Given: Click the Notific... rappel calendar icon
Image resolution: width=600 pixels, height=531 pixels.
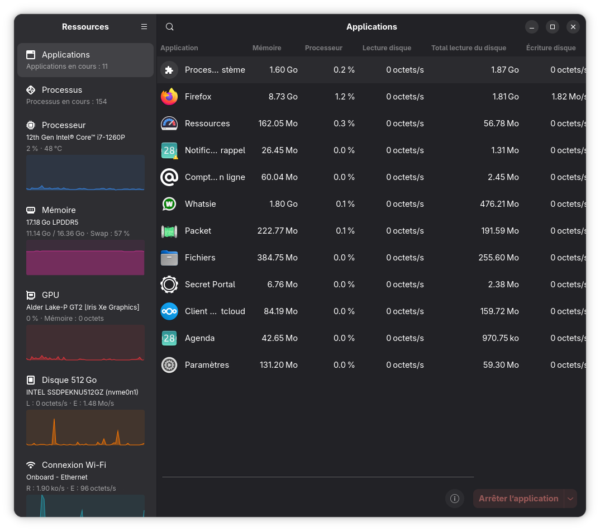Looking at the screenshot, I should (169, 150).
